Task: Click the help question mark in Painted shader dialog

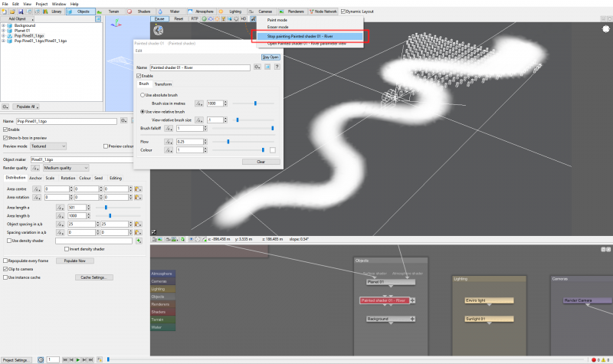Action: (277, 67)
